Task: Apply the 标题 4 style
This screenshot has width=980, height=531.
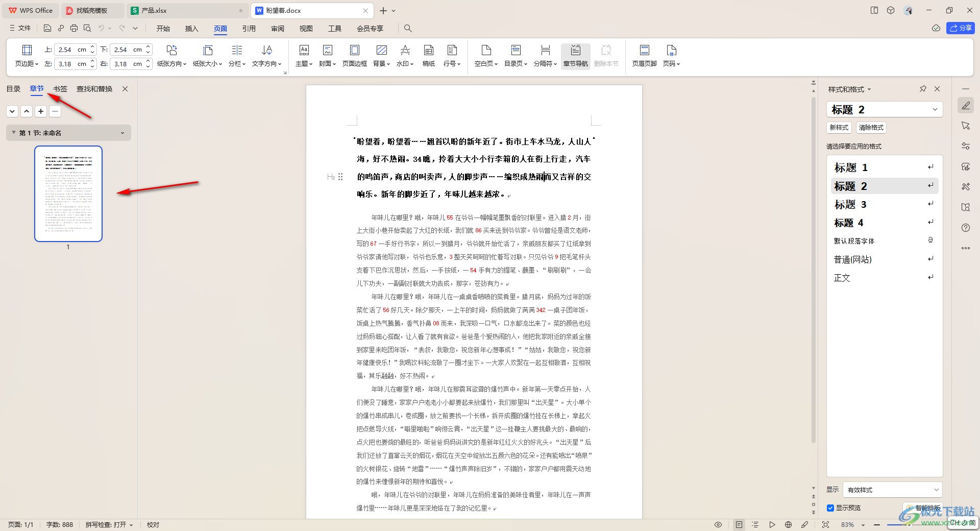Action: [885, 223]
